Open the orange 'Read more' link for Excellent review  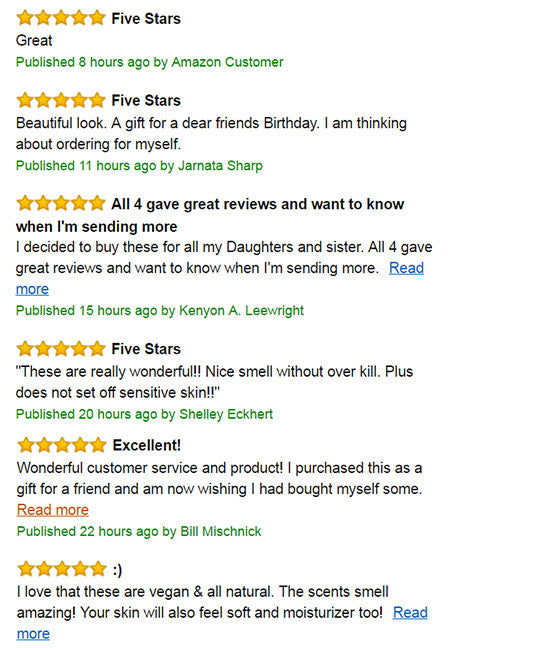(52, 510)
